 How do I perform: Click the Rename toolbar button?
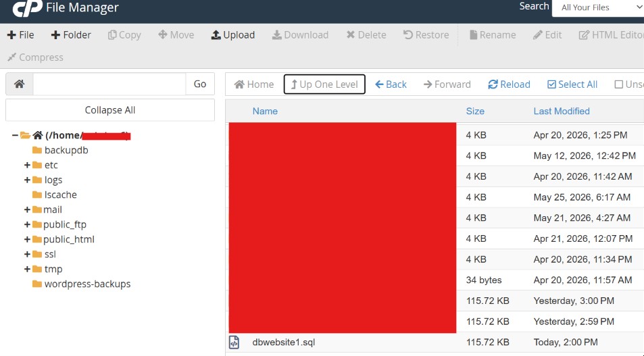493,35
